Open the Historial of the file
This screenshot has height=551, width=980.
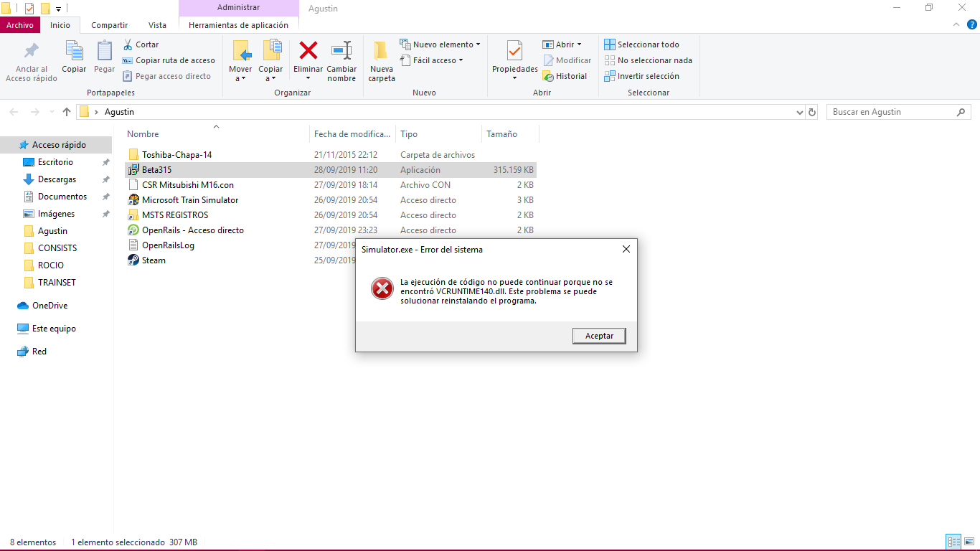click(565, 76)
